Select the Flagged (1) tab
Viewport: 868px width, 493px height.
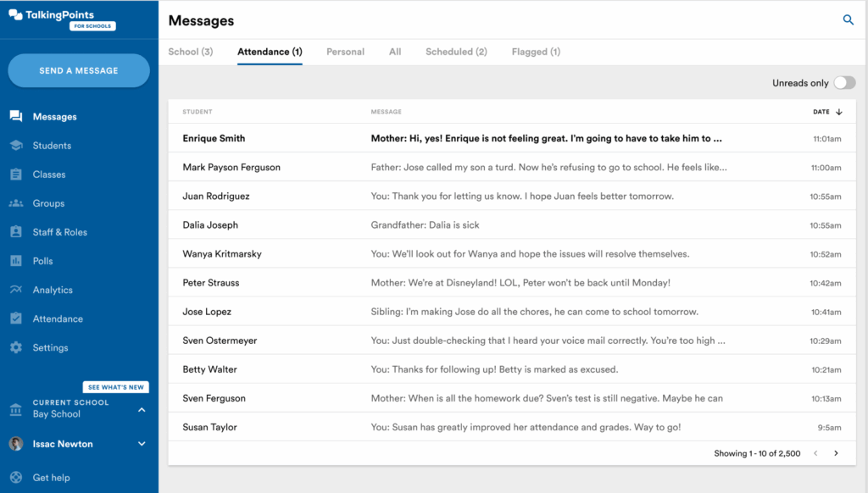[x=536, y=52]
